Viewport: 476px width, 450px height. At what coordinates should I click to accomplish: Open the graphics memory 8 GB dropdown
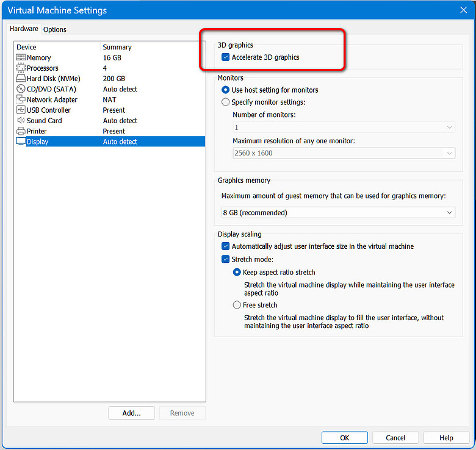338,213
